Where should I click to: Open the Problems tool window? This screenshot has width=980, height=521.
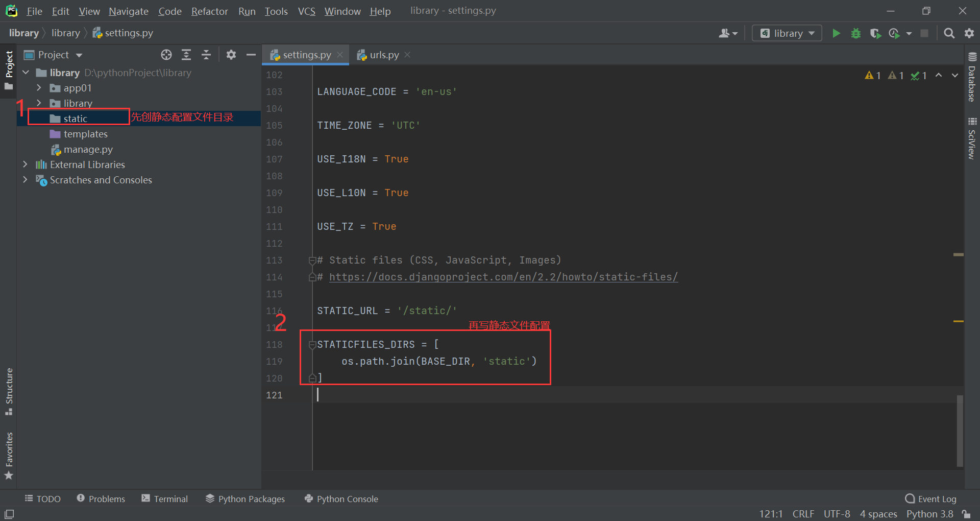(101, 499)
